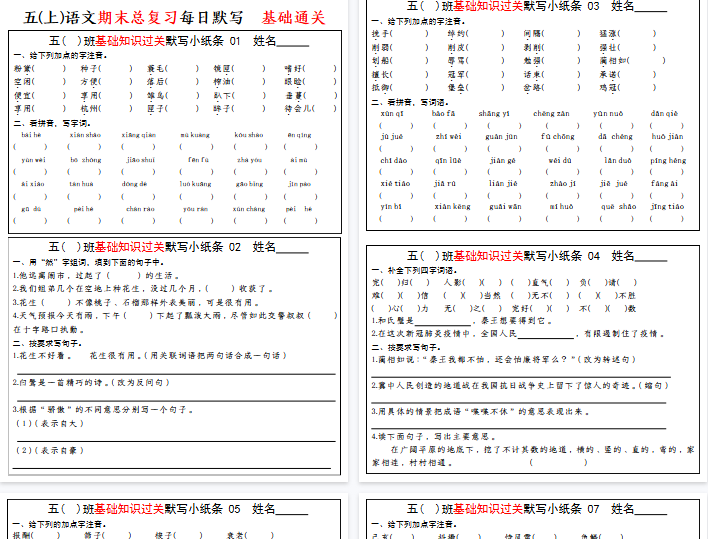708x539 pixels.
Task: Click the blank under 'gū dú' in slip 01
Action: coord(30,221)
